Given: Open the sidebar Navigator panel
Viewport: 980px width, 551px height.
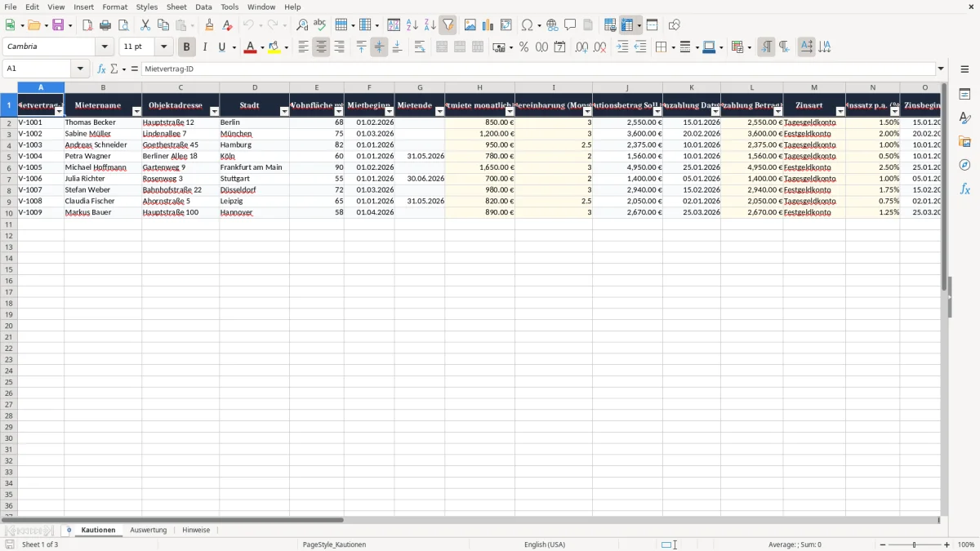Looking at the screenshot, I should click(964, 165).
